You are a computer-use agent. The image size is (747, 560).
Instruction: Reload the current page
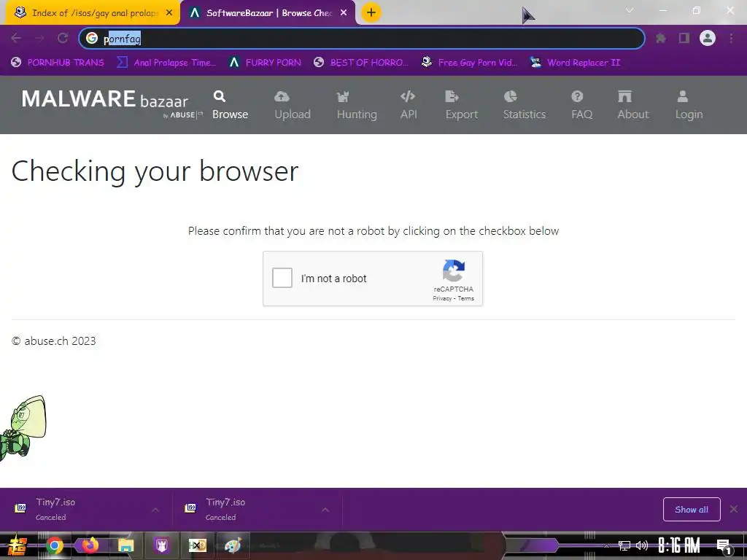pos(63,38)
